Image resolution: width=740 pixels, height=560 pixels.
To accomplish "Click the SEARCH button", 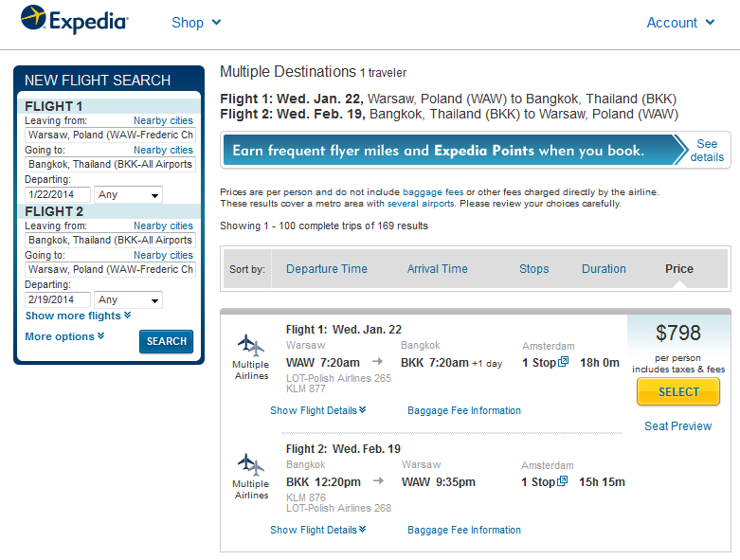I will click(x=166, y=341).
